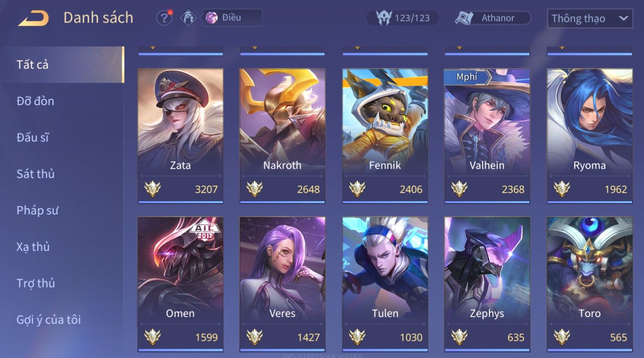Viewport: 644px width, 358px height.
Task: Click Zata's mastery badge icon
Action: point(152,189)
